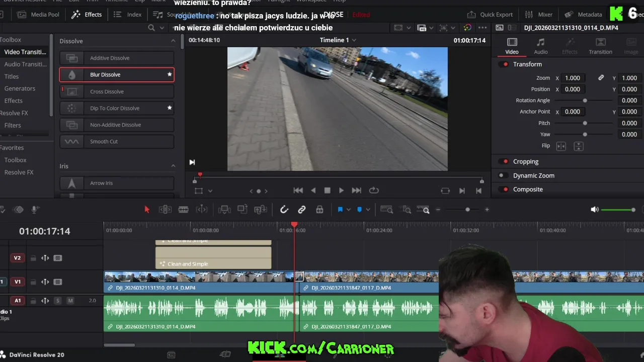Add a flag with the blue flag icon

pos(340,210)
